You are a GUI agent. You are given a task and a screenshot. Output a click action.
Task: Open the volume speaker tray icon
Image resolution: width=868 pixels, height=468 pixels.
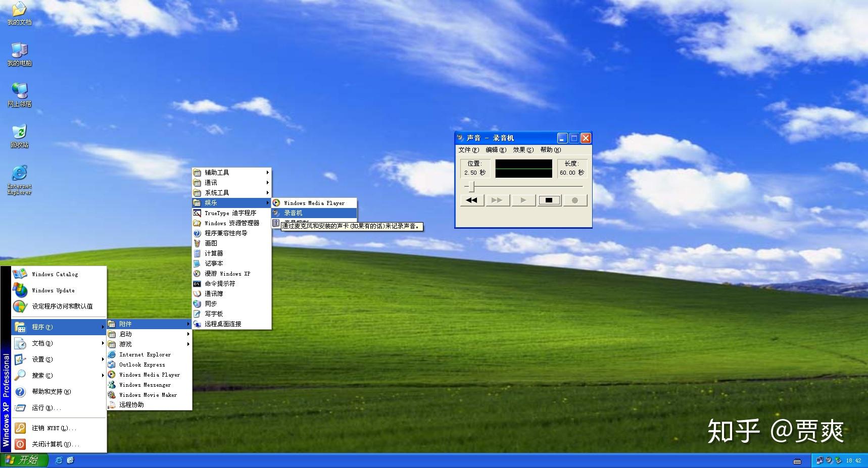[x=829, y=460]
